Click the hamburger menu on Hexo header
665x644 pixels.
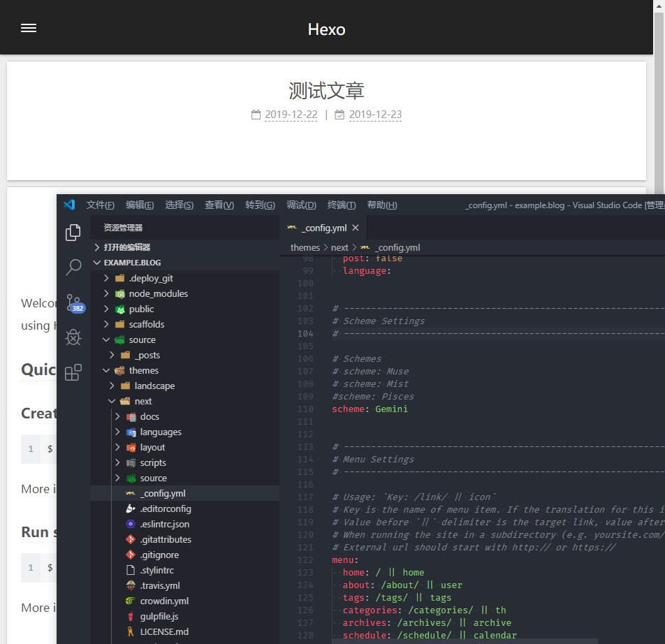[x=29, y=28]
